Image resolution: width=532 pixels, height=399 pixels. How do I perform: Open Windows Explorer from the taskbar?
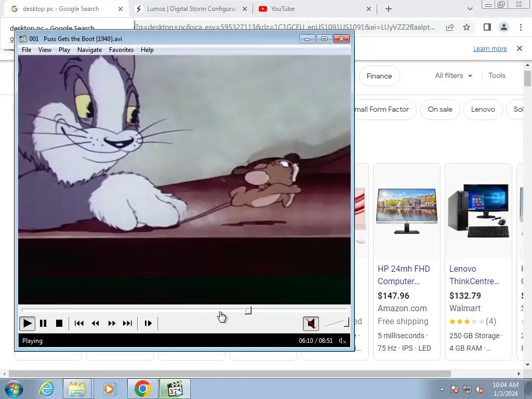[x=77, y=389]
